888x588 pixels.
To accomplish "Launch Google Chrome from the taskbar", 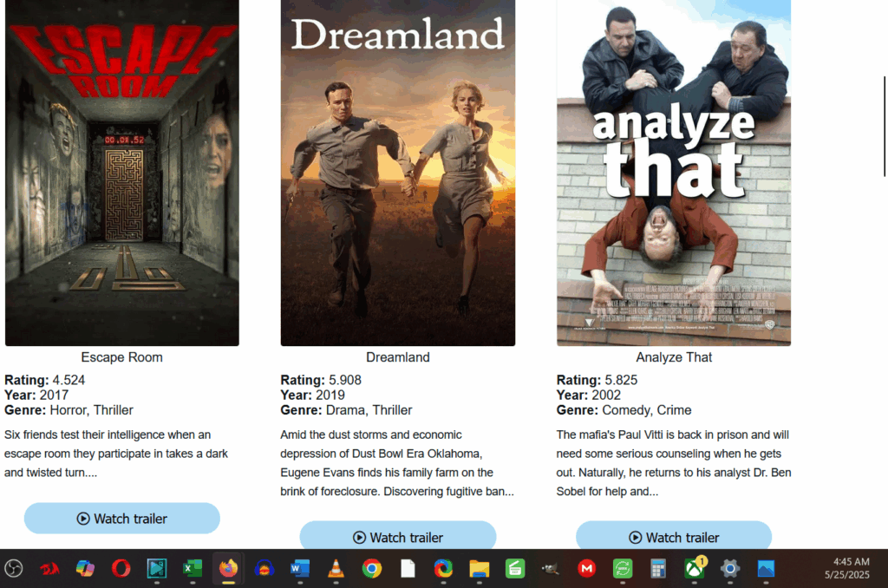I will [371, 568].
